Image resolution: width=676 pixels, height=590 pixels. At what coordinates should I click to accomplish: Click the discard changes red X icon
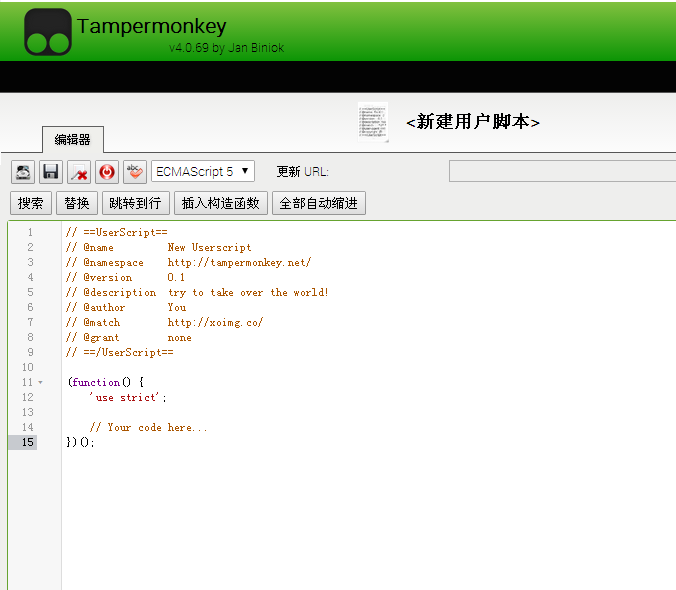coord(79,172)
